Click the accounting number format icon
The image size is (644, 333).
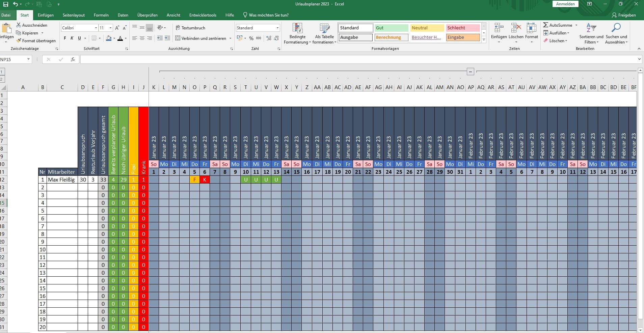(240, 38)
